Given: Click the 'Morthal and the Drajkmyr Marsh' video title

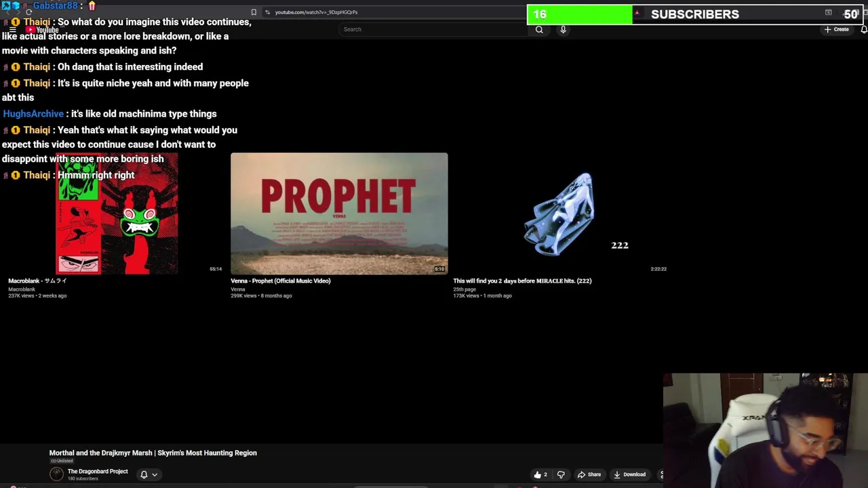Looking at the screenshot, I should coord(153,453).
